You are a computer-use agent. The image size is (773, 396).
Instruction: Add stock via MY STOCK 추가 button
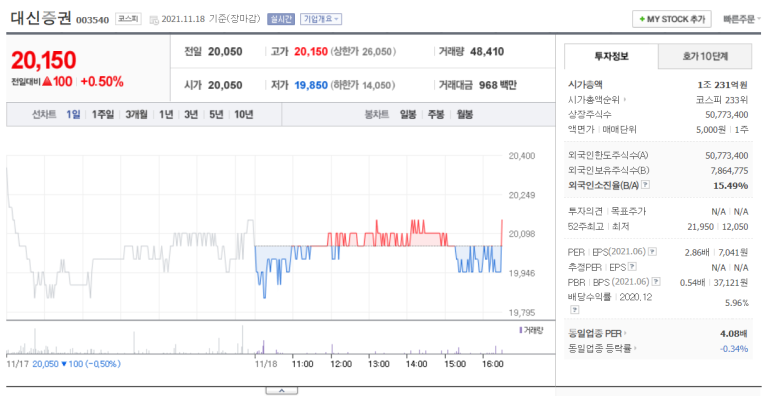coord(671,19)
